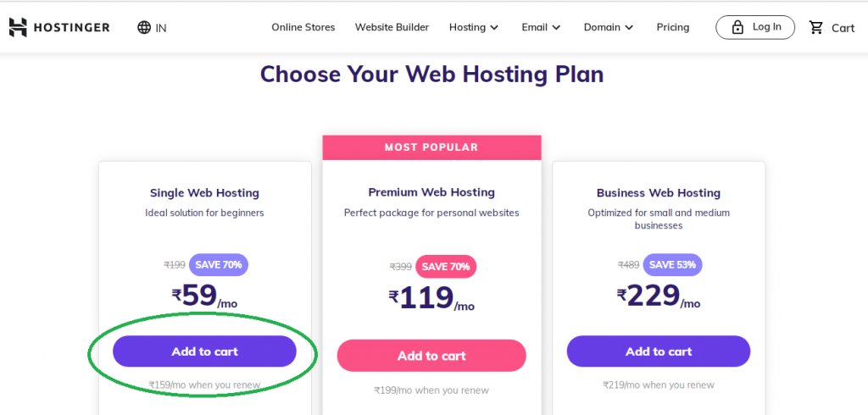Click the Cart text link
This screenshot has width=868, height=415.
[843, 28]
